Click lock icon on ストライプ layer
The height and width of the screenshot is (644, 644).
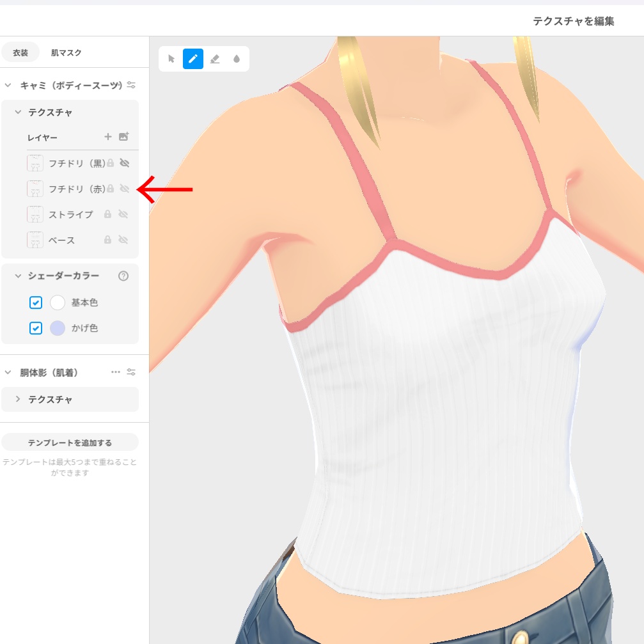pyautogui.click(x=107, y=214)
